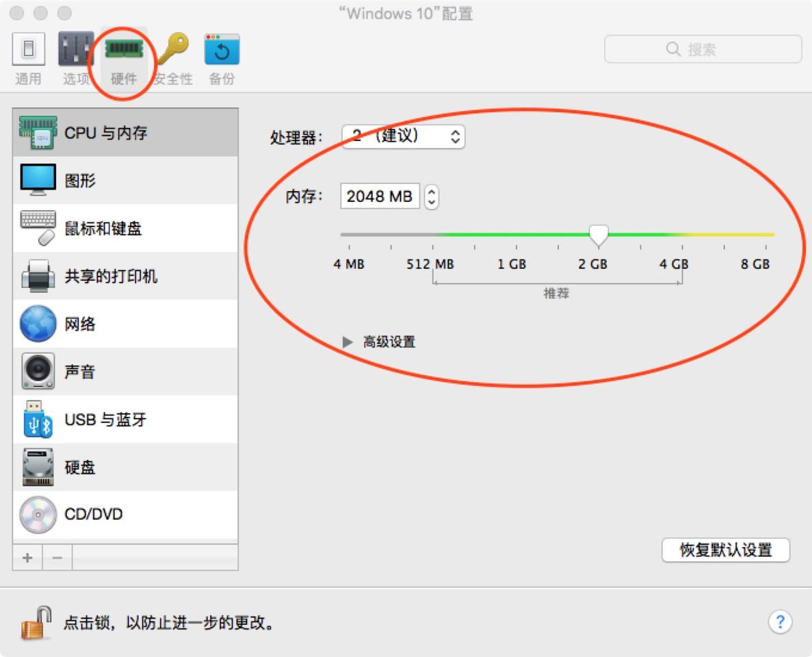Click 恢复默认设置 button
812x657 pixels.
click(x=726, y=550)
